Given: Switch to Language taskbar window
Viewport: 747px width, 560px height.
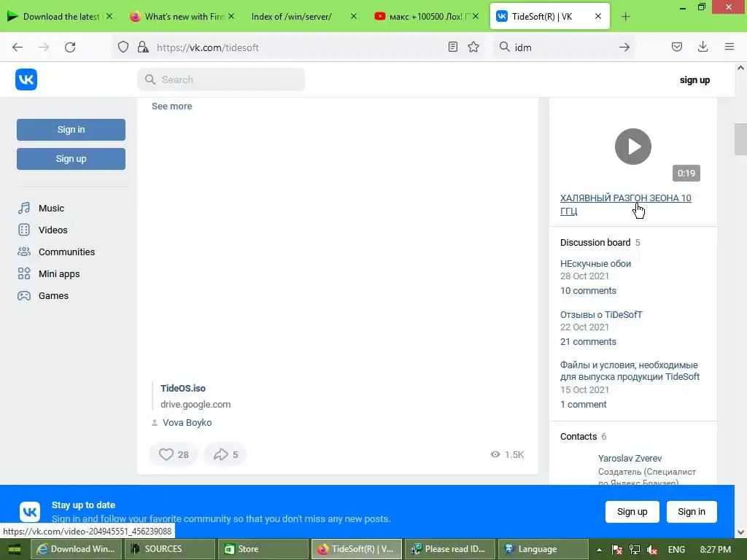Looking at the screenshot, I should (x=543, y=549).
